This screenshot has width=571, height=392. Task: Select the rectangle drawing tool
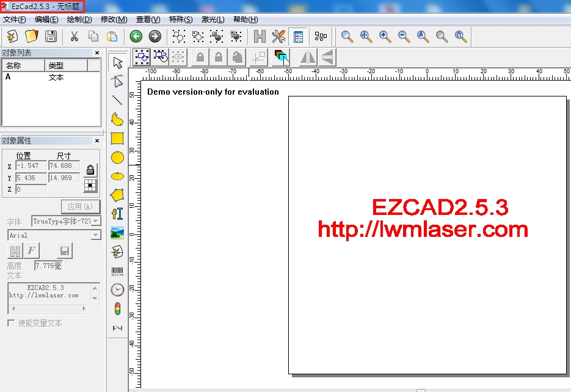click(117, 139)
